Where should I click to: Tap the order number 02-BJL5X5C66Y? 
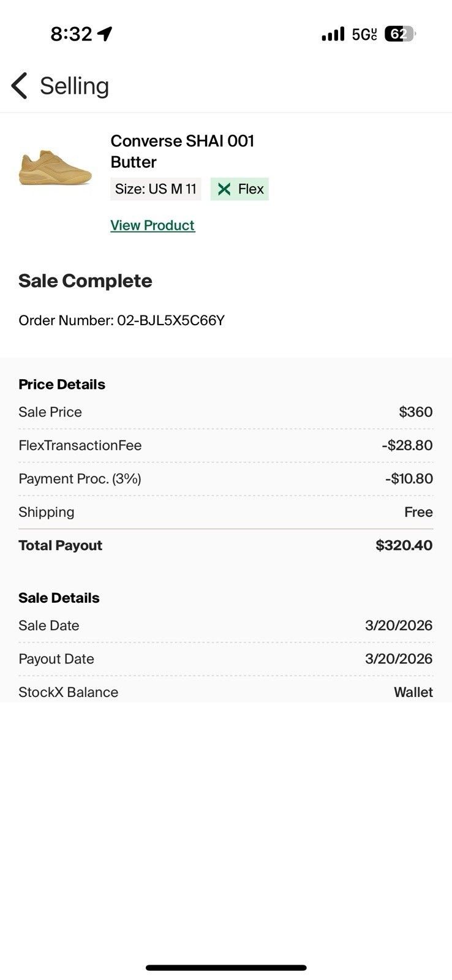click(x=171, y=320)
